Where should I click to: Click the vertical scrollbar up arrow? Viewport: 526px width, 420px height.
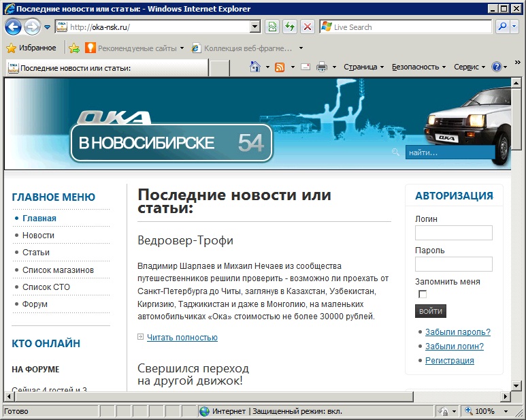pos(516,83)
